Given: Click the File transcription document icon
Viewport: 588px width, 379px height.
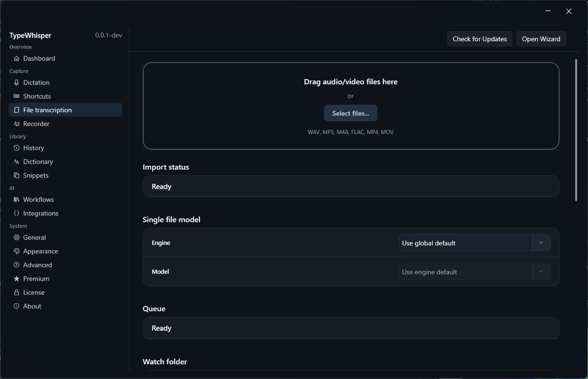Looking at the screenshot, I should (17, 110).
